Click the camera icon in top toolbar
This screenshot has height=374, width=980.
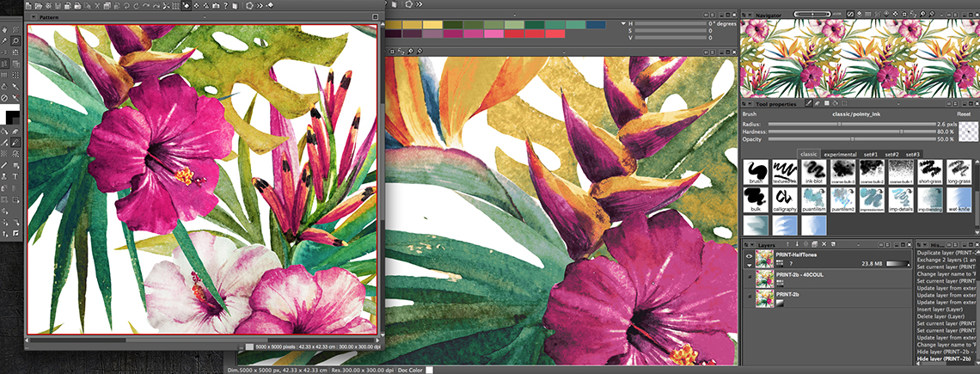click(x=216, y=6)
